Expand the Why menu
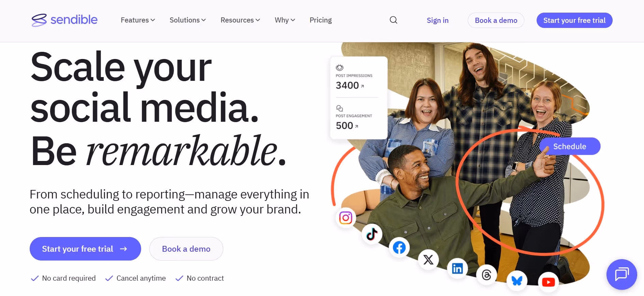The image size is (644, 296). pos(285,20)
